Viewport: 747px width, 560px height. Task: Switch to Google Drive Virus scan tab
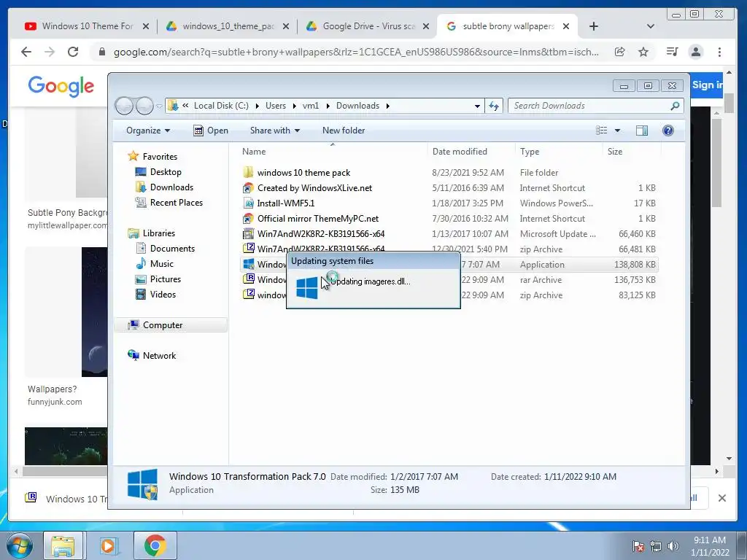(368, 26)
